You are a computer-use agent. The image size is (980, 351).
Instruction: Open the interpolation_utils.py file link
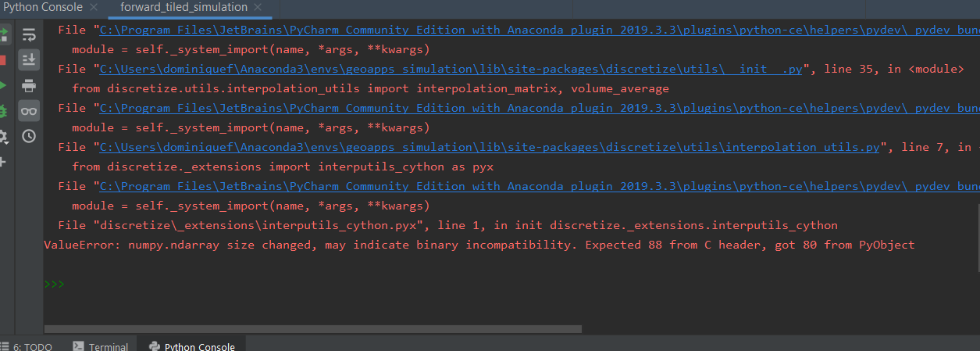(490, 147)
